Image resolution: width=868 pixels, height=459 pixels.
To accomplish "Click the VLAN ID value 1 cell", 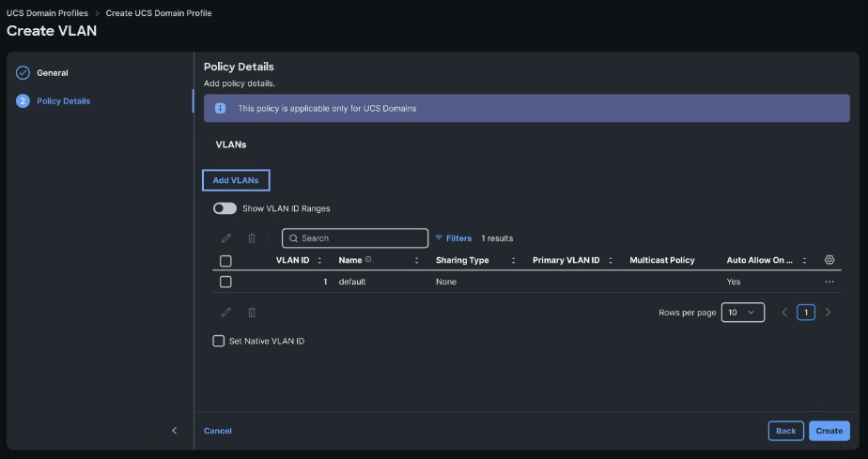I will [325, 282].
